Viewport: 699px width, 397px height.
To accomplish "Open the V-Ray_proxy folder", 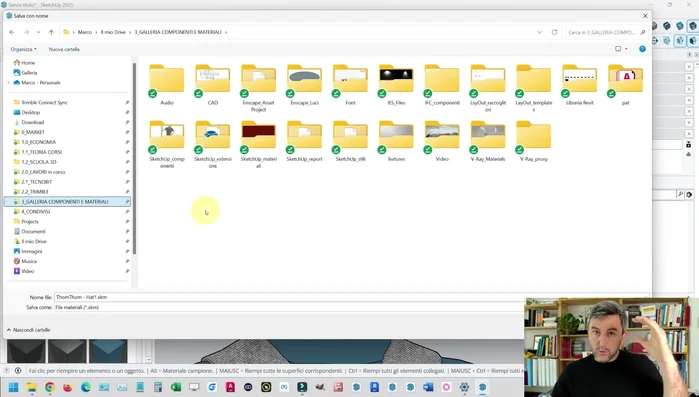I will point(534,141).
